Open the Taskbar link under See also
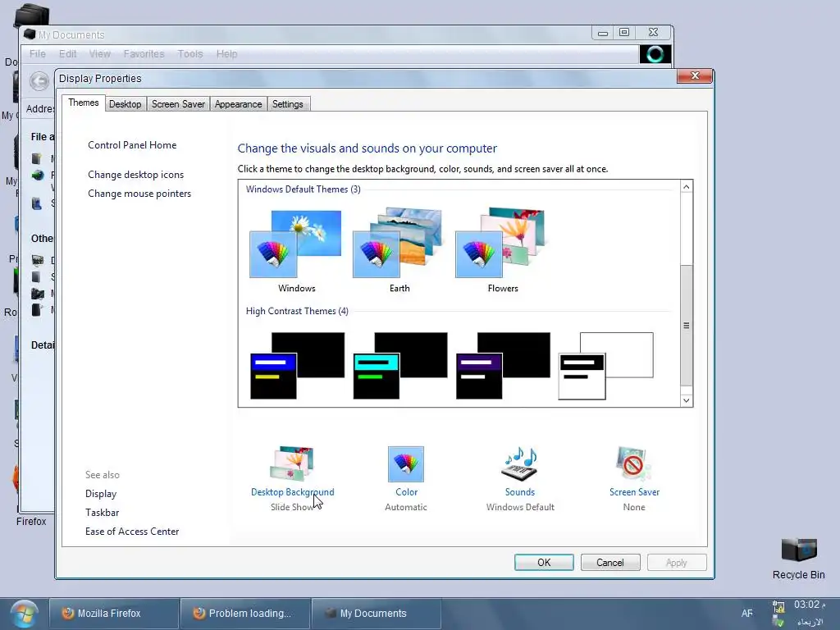This screenshot has height=630, width=840. [x=102, y=513]
